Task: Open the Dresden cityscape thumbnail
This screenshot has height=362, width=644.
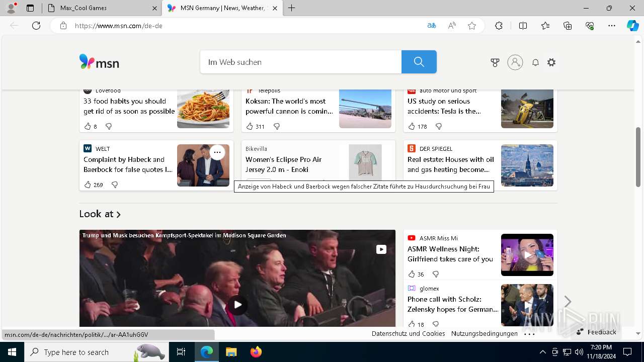Action: pos(527,165)
